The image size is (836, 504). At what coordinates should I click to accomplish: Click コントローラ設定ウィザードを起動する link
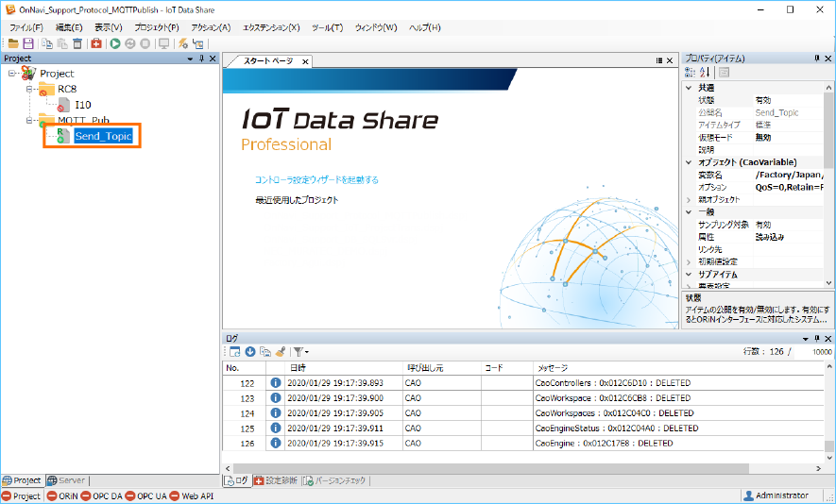(316, 180)
